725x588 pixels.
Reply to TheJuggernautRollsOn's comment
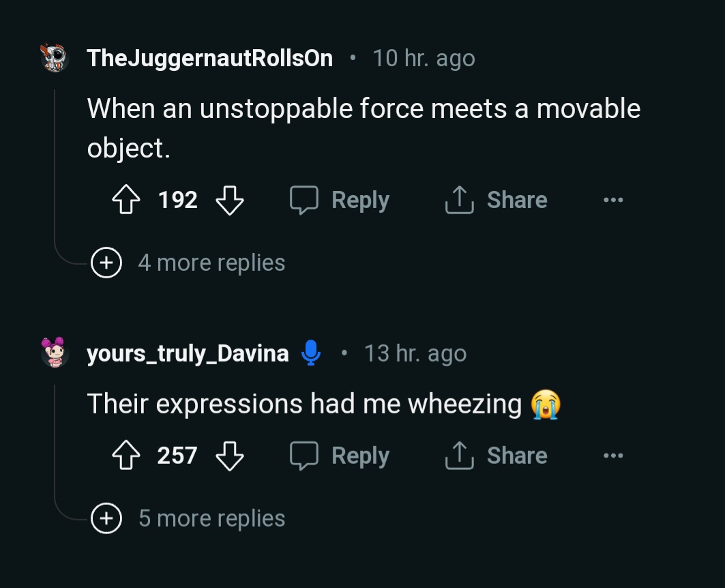point(340,200)
